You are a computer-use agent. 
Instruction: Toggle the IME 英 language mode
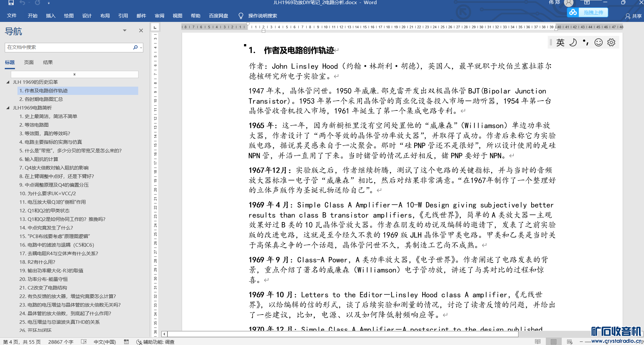560,43
